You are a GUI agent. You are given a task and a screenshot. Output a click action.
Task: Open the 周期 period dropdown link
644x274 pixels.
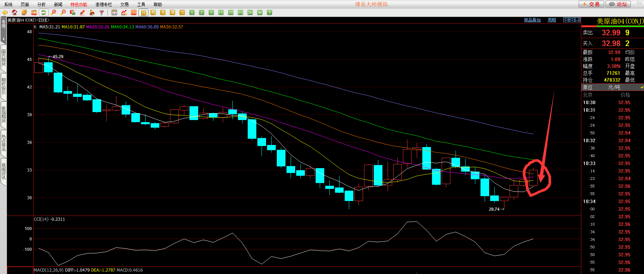tap(552, 20)
